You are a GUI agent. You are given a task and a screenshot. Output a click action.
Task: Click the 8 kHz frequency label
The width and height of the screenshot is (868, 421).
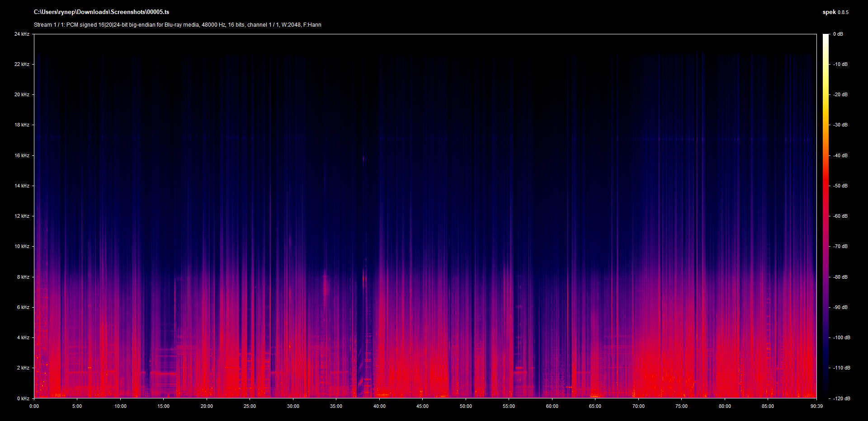23,277
